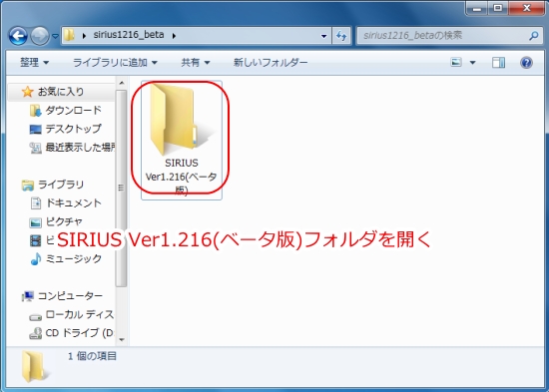Click the 最近表示した場所 icon
The height and width of the screenshot is (392, 549).
coord(35,148)
